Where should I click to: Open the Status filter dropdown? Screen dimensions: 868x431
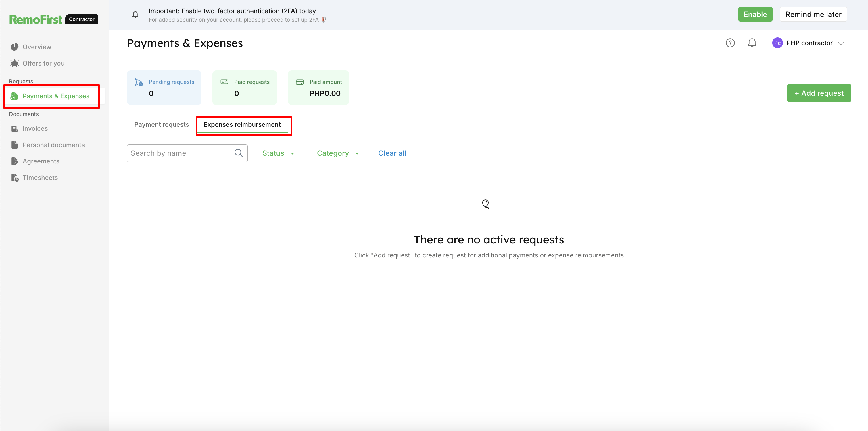point(278,153)
